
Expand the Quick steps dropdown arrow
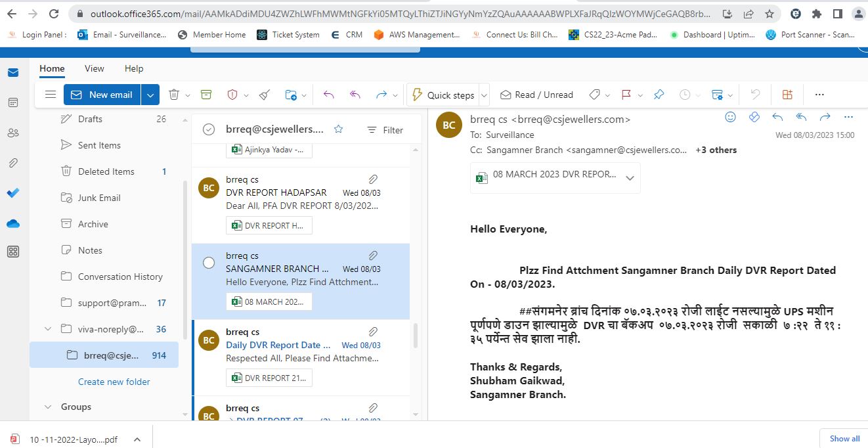pos(485,95)
